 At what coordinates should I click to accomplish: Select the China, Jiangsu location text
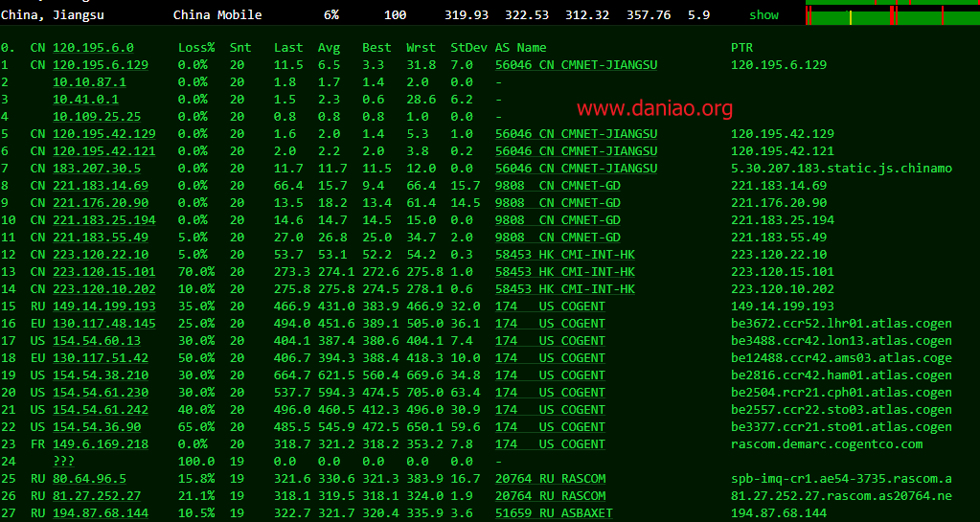click(x=53, y=15)
